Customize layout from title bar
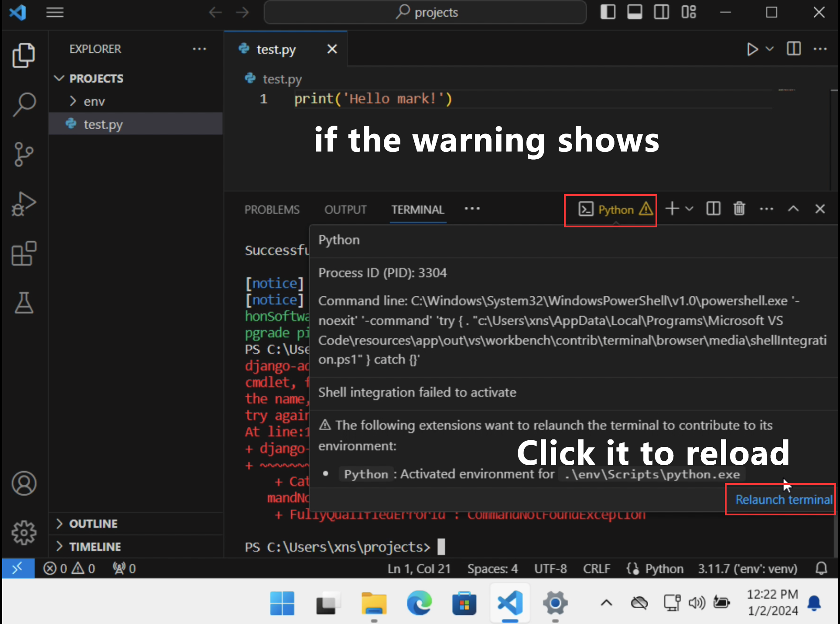This screenshot has width=840, height=624. 689,12
